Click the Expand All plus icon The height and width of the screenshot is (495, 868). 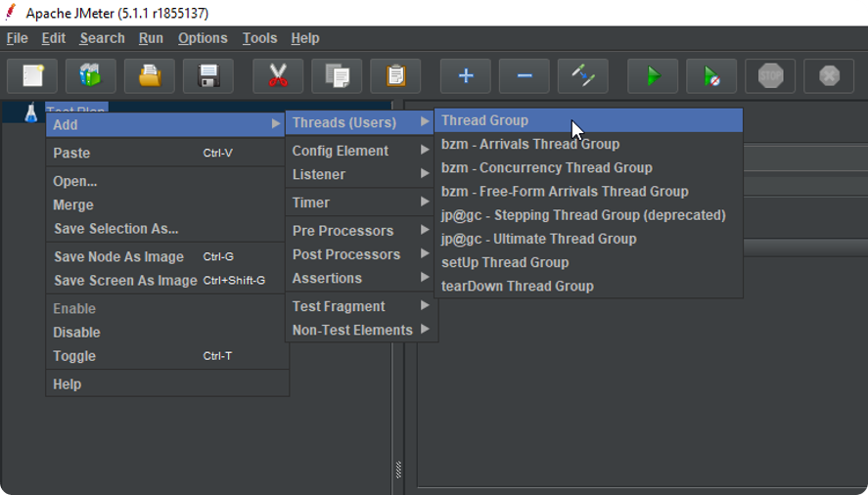click(x=466, y=76)
